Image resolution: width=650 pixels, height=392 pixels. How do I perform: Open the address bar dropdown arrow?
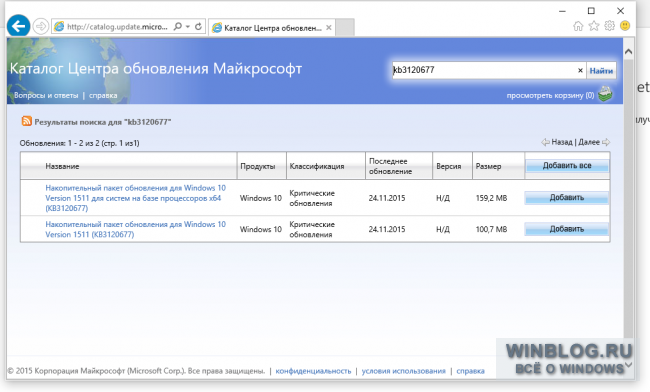(x=188, y=27)
